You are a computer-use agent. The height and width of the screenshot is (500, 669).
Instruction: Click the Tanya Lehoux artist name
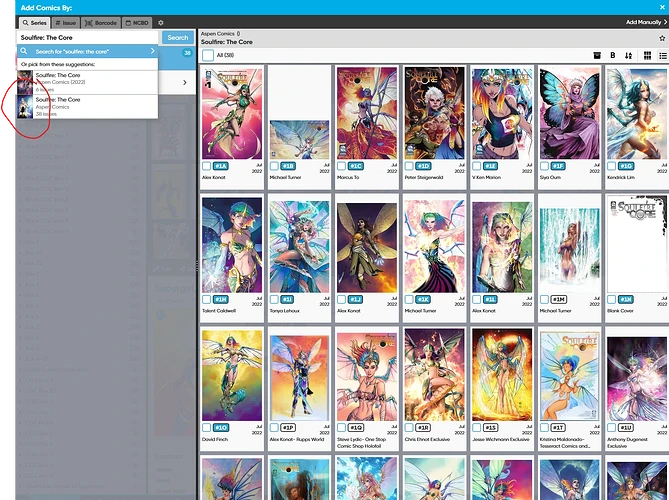285,311
